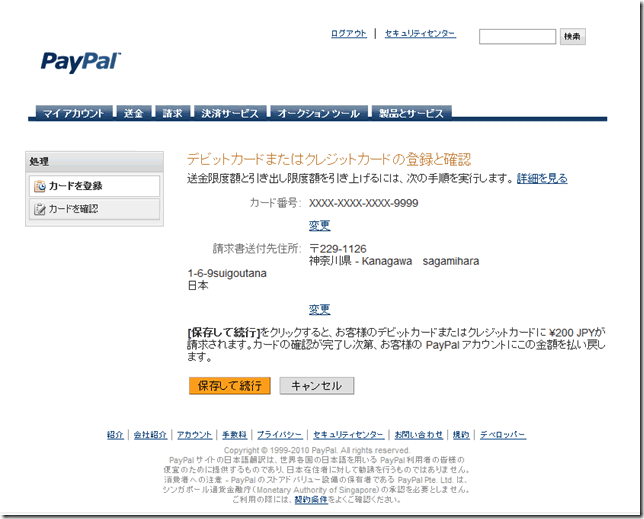Open the アカウント footer link
This screenshot has height=519, width=644.
(195, 435)
